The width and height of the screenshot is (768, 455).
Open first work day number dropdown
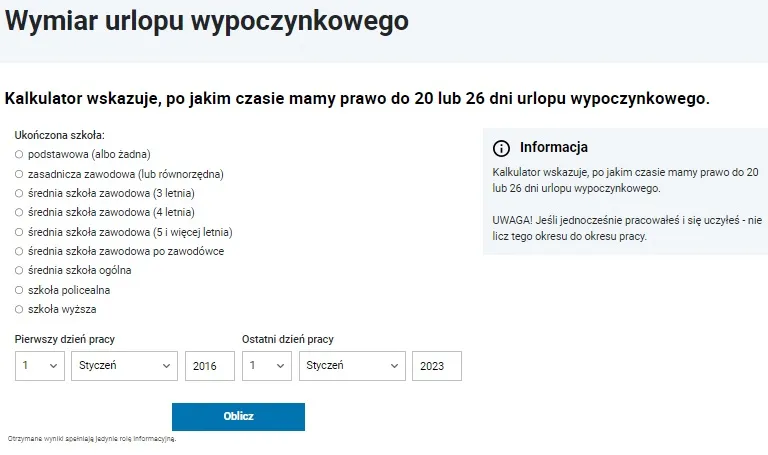click(x=40, y=366)
